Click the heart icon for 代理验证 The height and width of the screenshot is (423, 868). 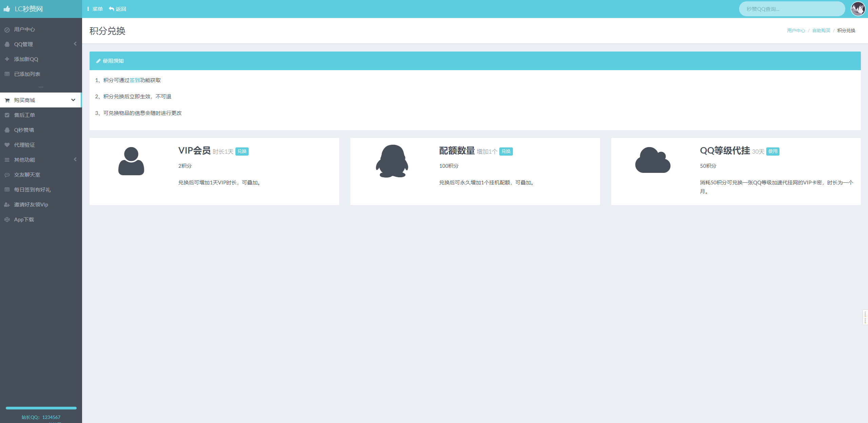click(x=7, y=145)
